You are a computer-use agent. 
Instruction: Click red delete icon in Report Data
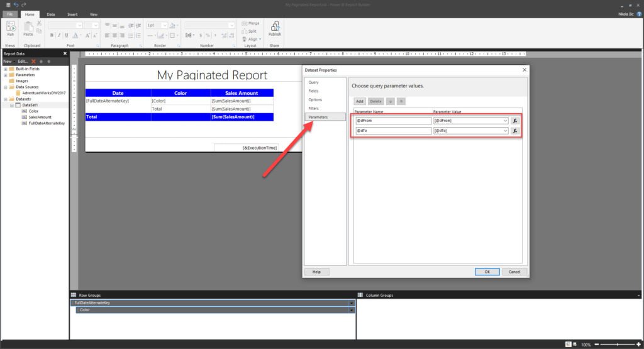click(x=34, y=62)
